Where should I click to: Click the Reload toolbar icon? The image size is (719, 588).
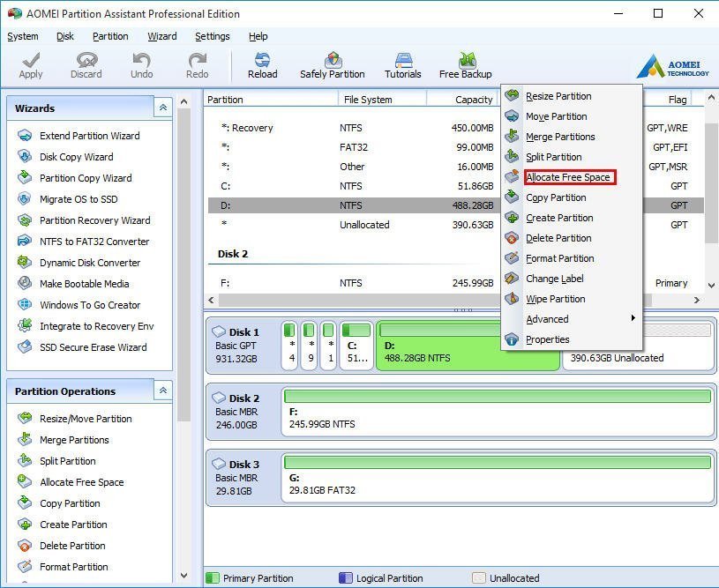pos(262,64)
